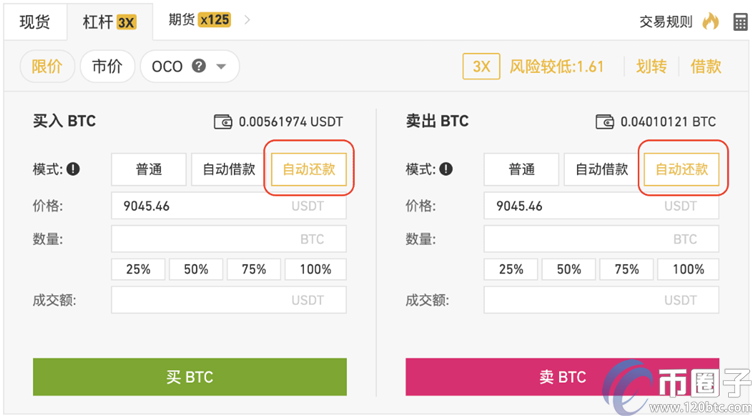
Task: Click the 划转 transfer link
Action: [x=651, y=67]
